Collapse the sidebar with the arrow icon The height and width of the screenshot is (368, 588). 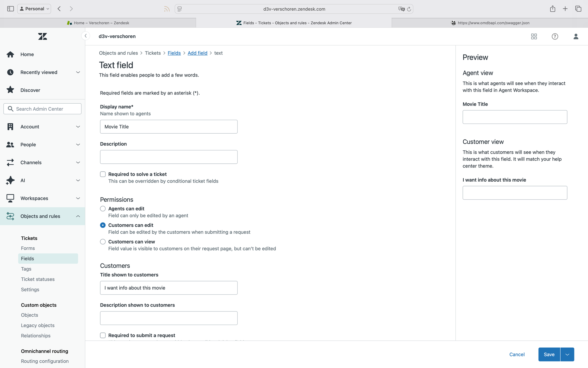click(86, 36)
